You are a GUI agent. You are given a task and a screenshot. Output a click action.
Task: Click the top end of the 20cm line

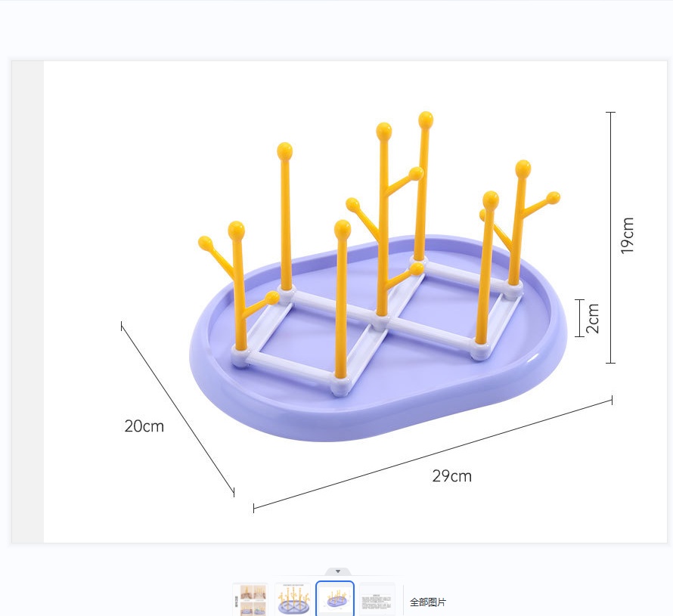tap(122, 326)
